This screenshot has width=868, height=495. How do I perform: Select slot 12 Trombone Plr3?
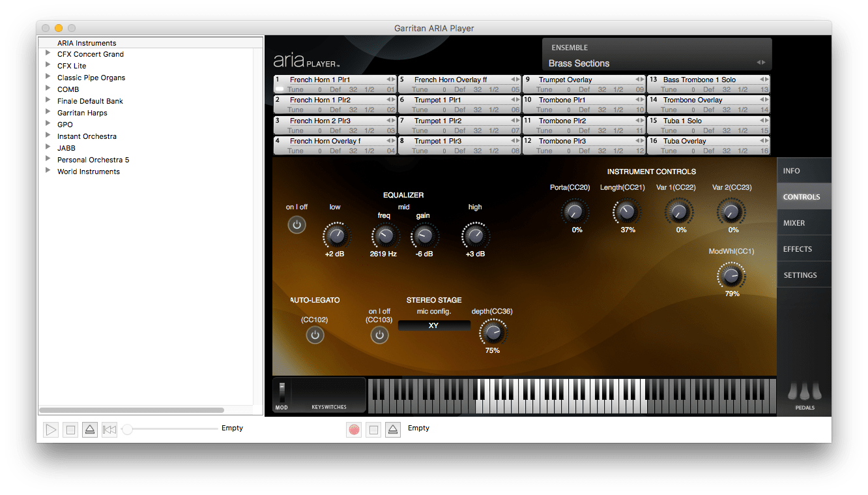[x=584, y=145]
